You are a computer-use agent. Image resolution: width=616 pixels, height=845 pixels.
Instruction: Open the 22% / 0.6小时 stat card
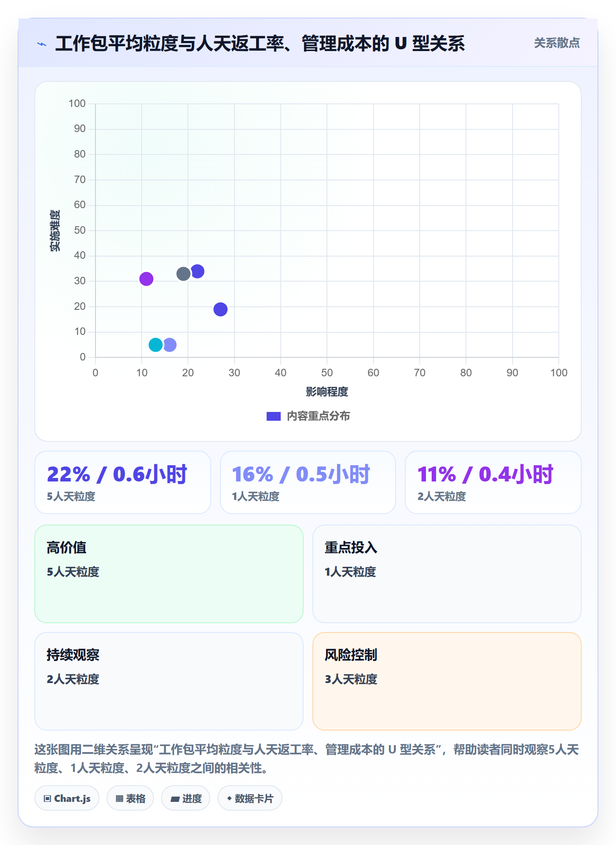123,482
